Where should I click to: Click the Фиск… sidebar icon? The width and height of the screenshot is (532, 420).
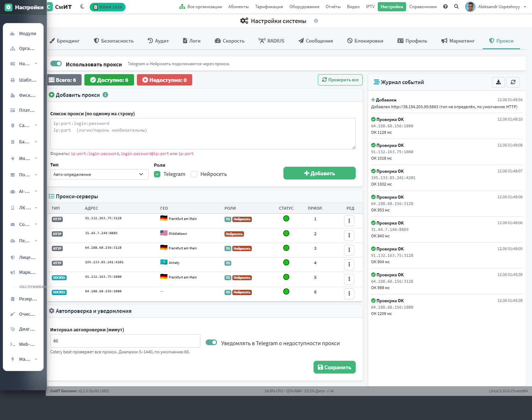tap(12, 95)
